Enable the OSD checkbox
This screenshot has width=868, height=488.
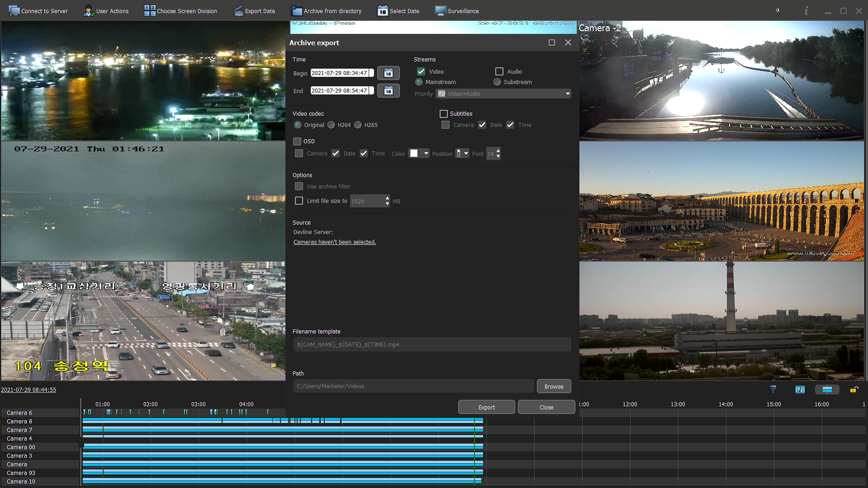pos(297,141)
